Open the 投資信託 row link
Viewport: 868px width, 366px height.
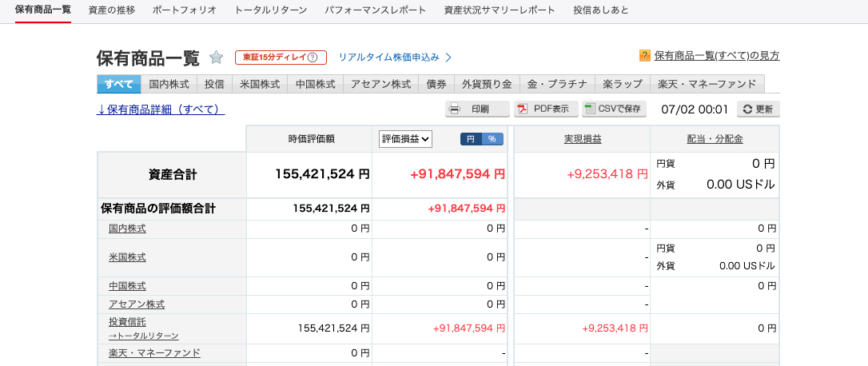click(127, 322)
